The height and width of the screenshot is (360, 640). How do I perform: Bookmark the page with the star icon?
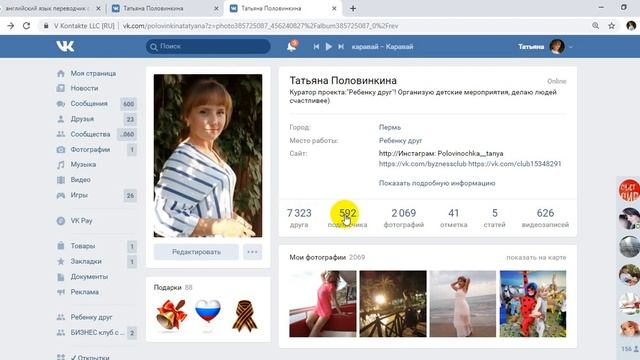click(611, 26)
